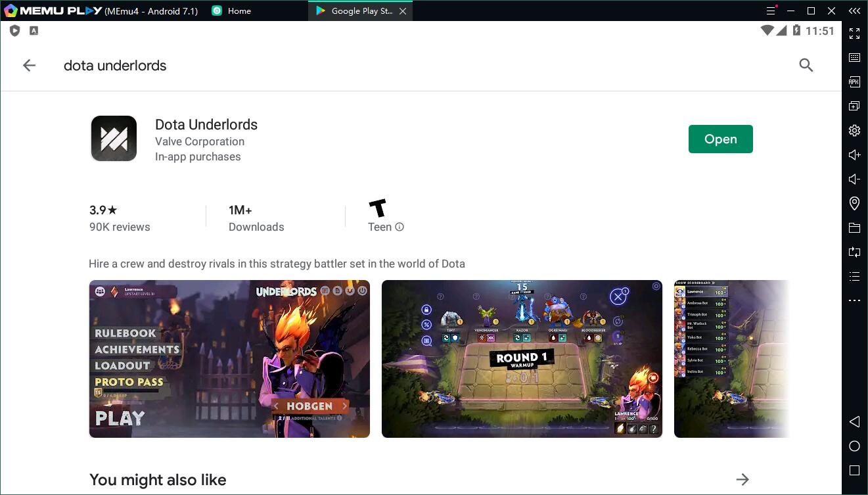Viewport: 868px width, 495px height.
Task: Decrease volume using the volume-down icon
Action: click(x=854, y=178)
